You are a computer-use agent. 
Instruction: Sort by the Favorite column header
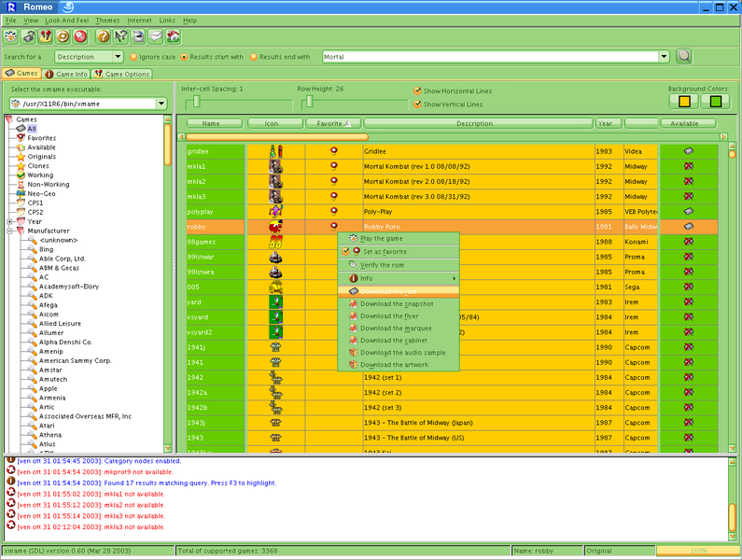click(333, 123)
